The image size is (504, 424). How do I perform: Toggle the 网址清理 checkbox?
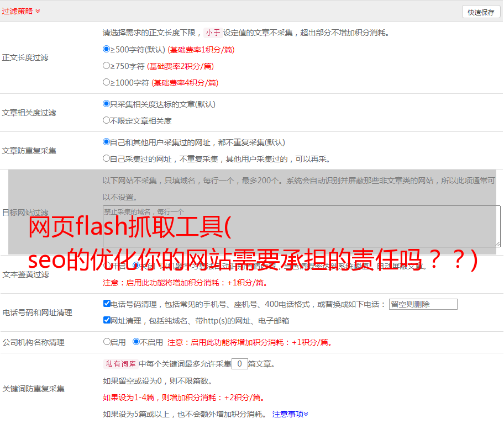tap(107, 320)
